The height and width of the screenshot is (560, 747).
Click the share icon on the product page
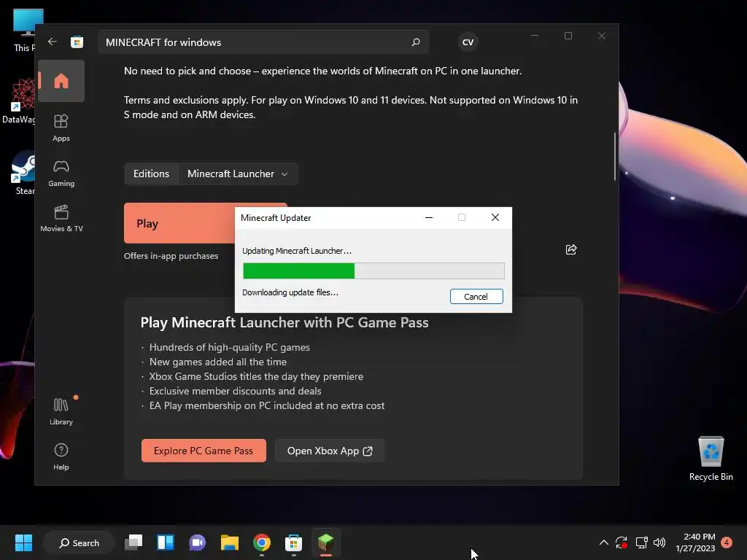click(570, 249)
